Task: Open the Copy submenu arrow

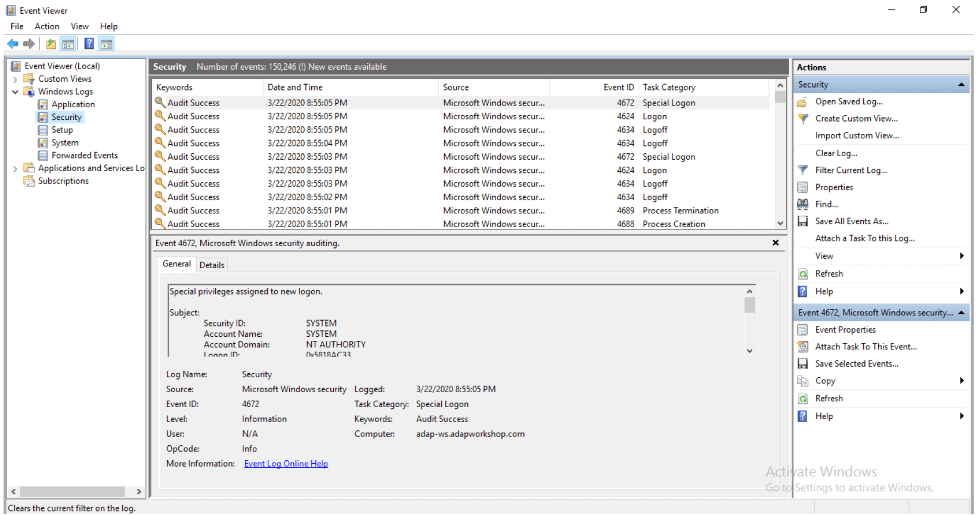Action: tap(962, 381)
